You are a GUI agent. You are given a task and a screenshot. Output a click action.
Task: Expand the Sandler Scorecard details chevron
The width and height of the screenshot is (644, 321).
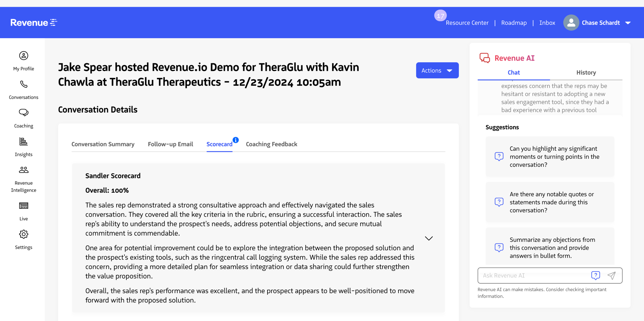[429, 238]
